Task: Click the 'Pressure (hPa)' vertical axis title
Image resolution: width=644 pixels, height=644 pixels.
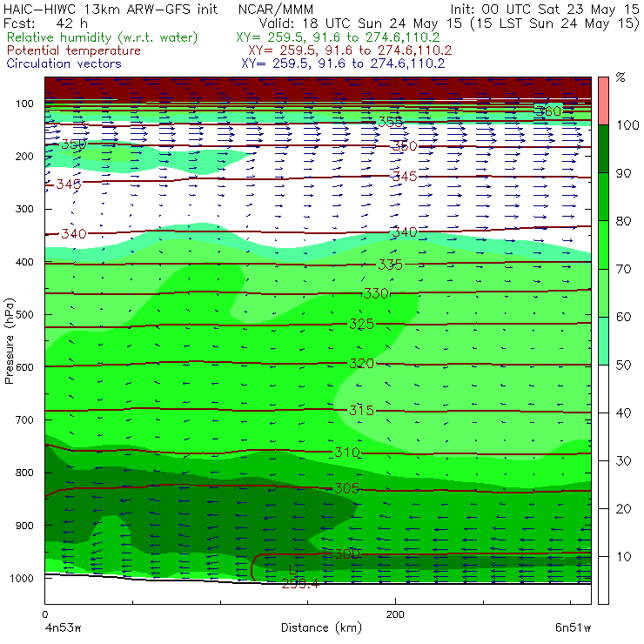Action: [x=9, y=341]
